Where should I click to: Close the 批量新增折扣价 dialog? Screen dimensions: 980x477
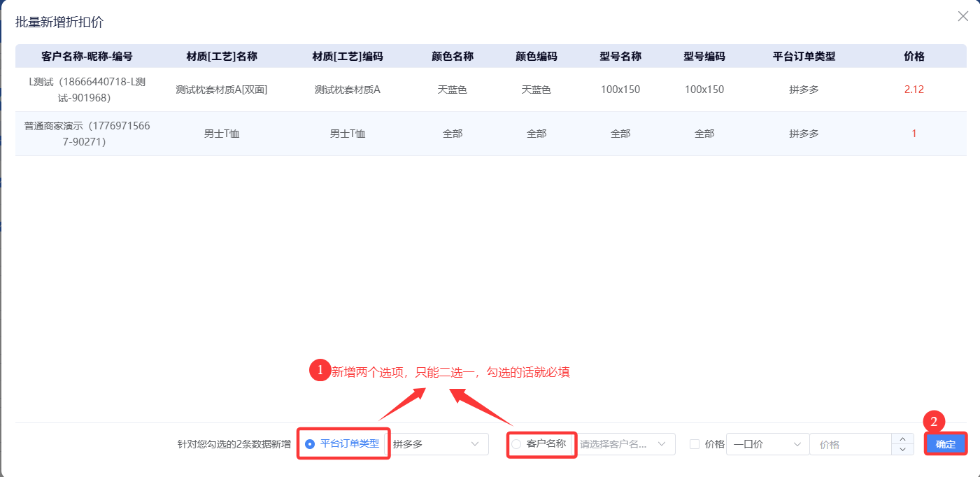(963, 16)
